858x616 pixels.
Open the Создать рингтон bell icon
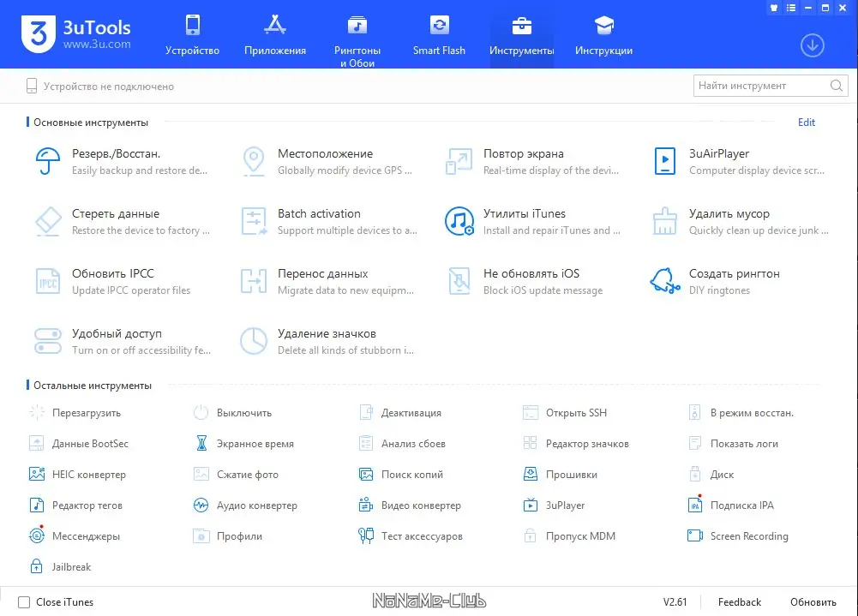(x=665, y=281)
